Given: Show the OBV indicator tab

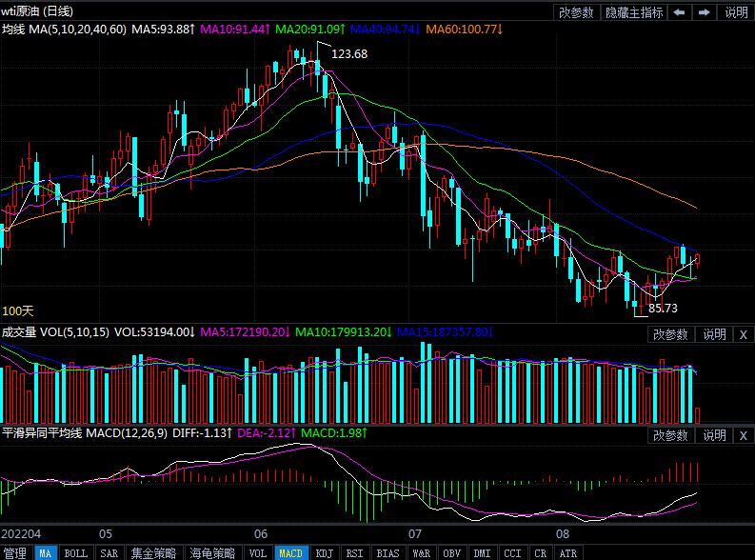Looking at the screenshot, I should click(451, 552).
